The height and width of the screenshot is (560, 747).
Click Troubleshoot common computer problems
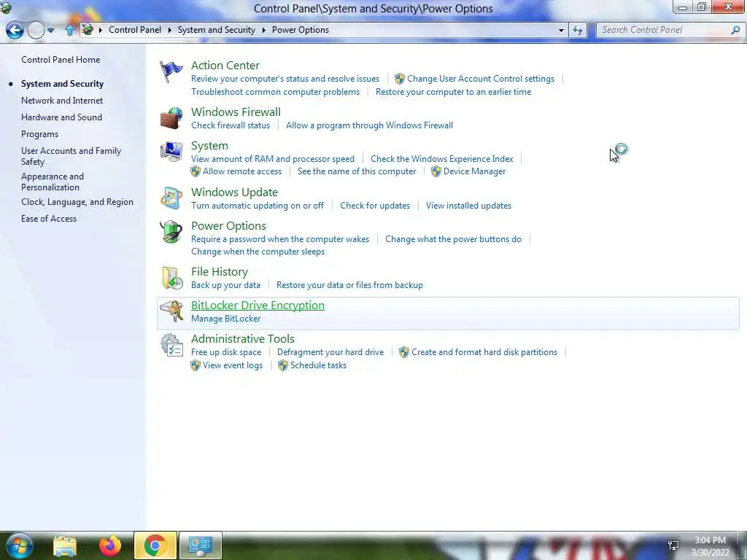click(x=275, y=92)
